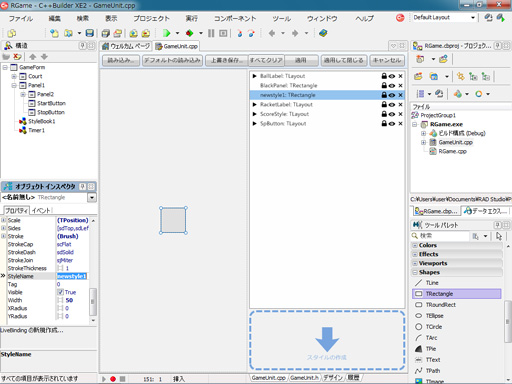Click the red record macro button
Screen dimensions: 512x384
(x=113, y=379)
